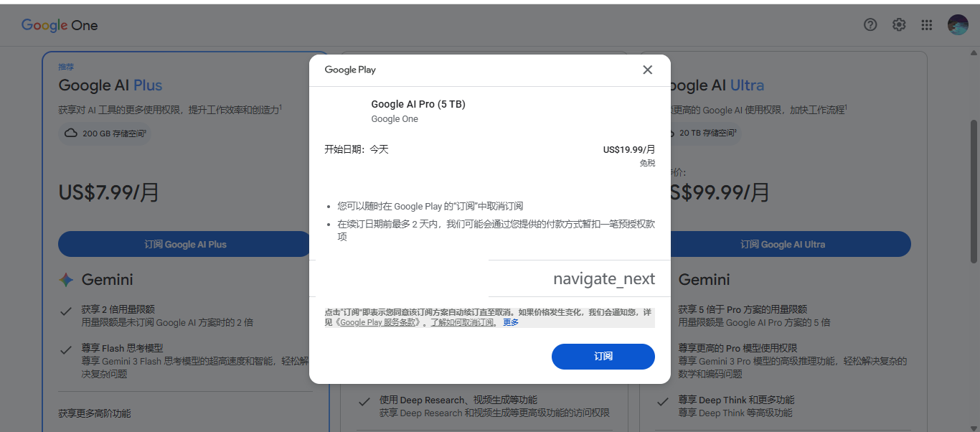Click the cloud icon beside 200 GB storage
Viewport: 980px width, 432px height.
click(x=71, y=133)
